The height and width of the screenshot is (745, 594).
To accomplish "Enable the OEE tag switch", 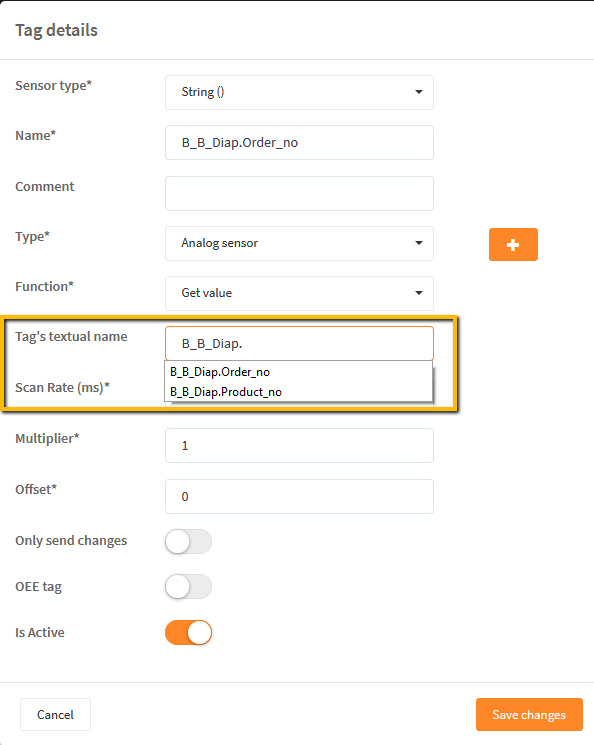I will point(189,586).
